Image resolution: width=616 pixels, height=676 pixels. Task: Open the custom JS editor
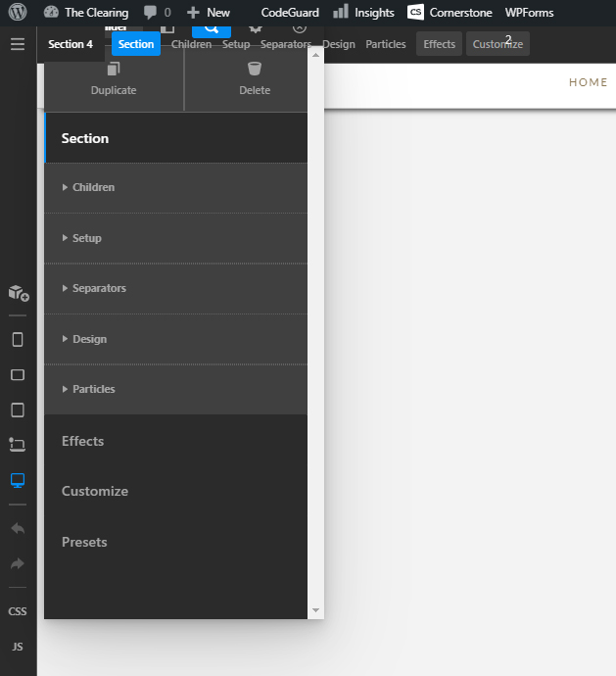click(x=18, y=647)
